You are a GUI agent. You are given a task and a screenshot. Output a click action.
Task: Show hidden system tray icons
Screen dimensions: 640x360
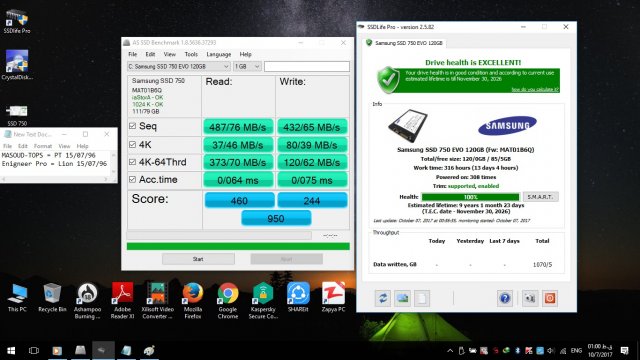(x=450, y=351)
